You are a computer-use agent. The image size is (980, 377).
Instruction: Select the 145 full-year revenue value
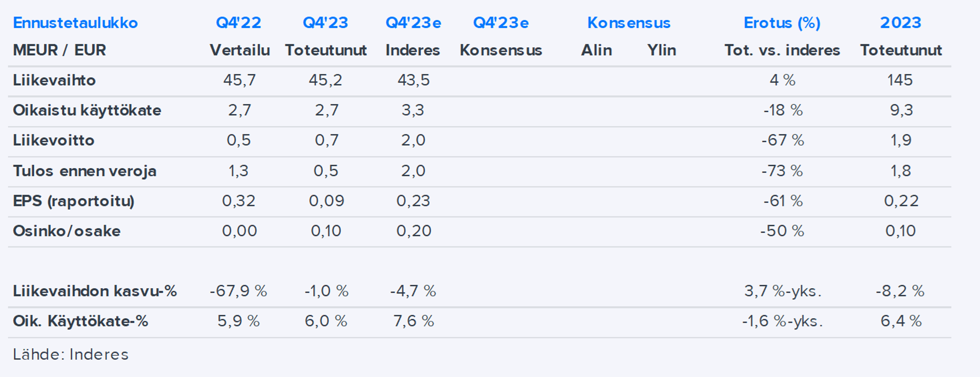[x=900, y=80]
